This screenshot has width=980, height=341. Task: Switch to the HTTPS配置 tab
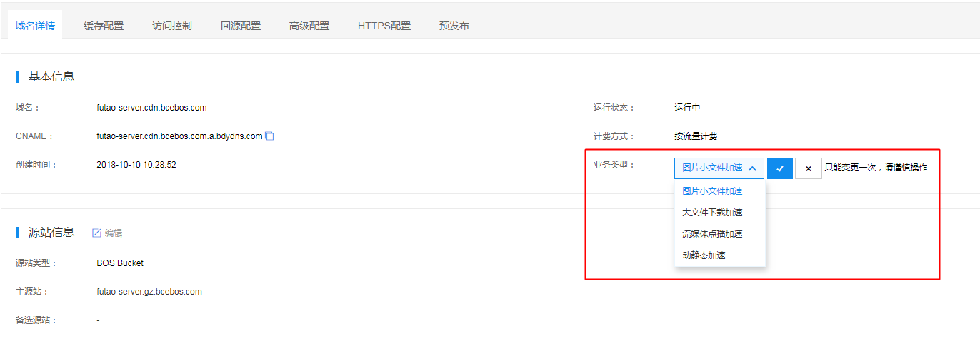[x=384, y=26]
